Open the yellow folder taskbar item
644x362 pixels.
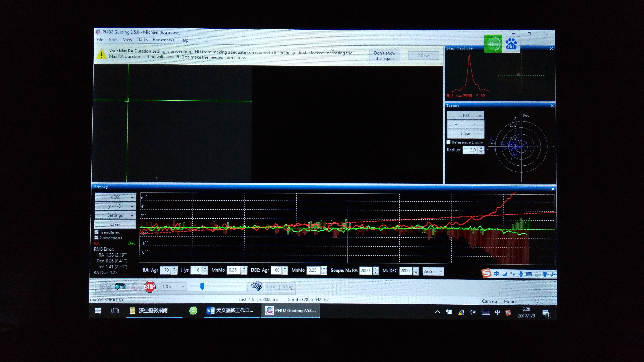pos(154,311)
